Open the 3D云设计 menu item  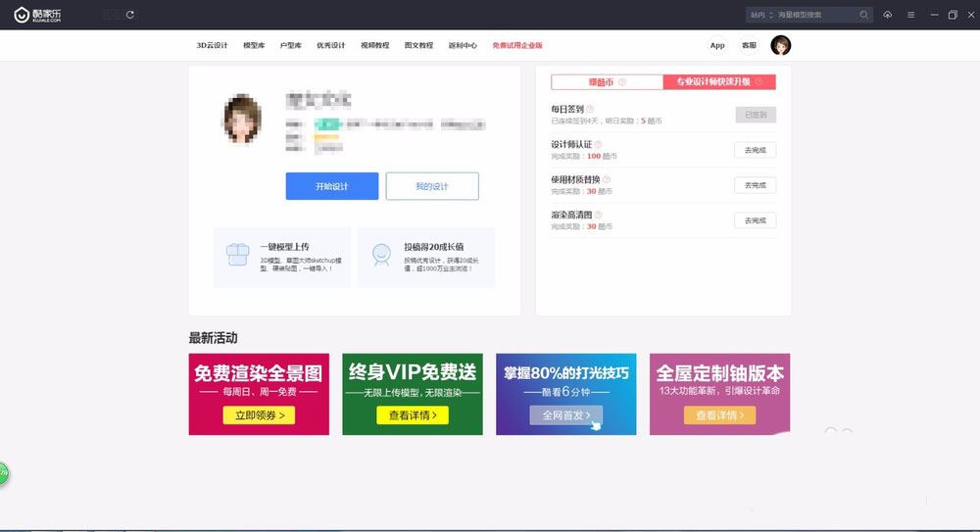(212, 45)
